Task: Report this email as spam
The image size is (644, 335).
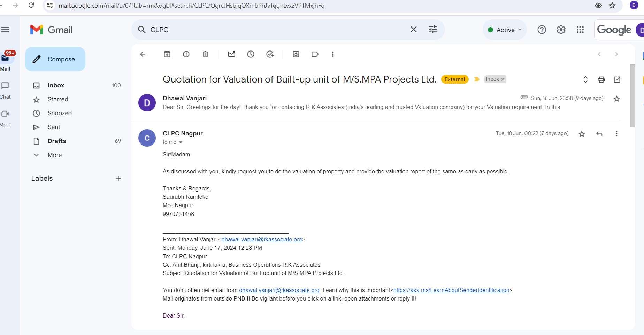Action: (186, 54)
